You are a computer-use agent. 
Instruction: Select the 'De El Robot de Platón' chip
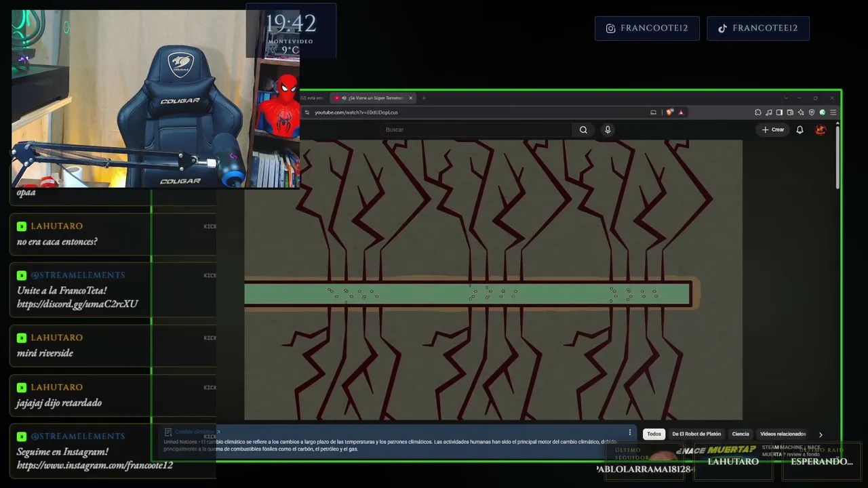click(x=696, y=434)
